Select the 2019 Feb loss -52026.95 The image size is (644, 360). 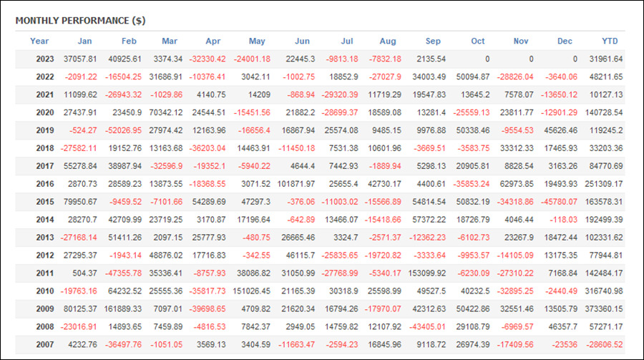(123, 130)
